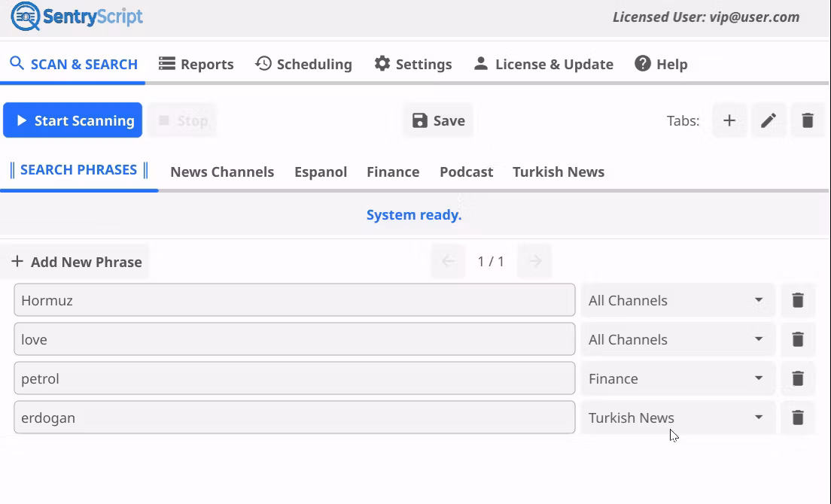Delete the Hormuz phrase row
The image size is (831, 504).
tap(798, 300)
